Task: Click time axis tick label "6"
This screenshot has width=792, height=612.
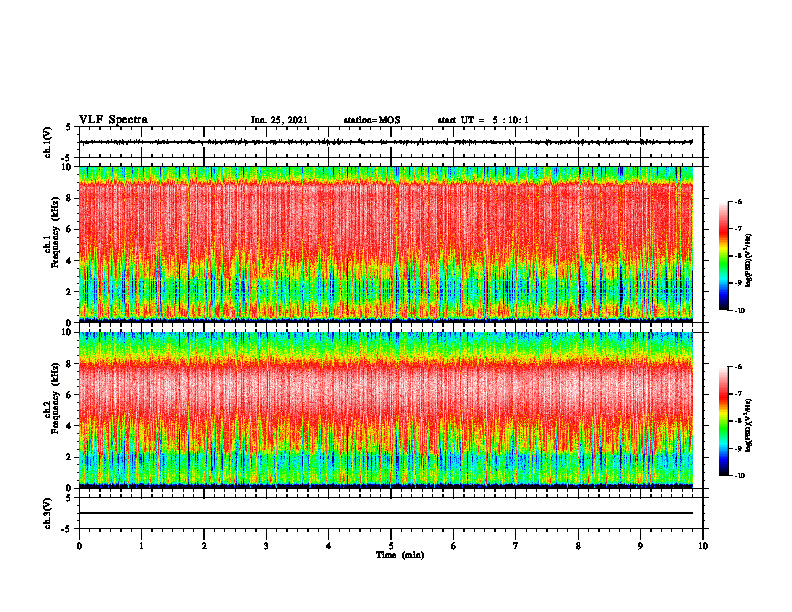Action: 453,546
